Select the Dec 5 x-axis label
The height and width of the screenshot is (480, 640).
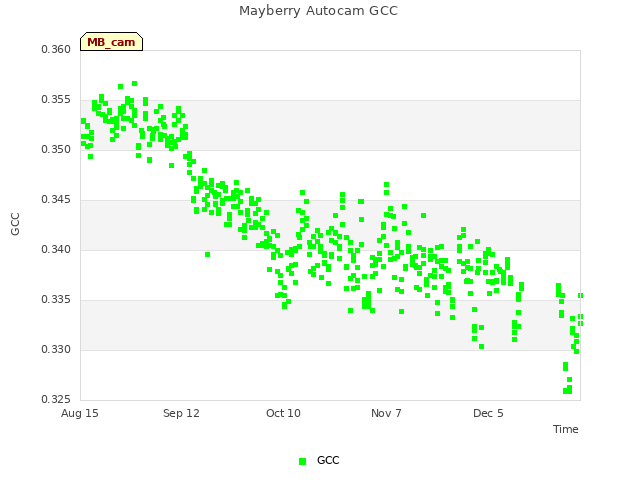(488, 413)
